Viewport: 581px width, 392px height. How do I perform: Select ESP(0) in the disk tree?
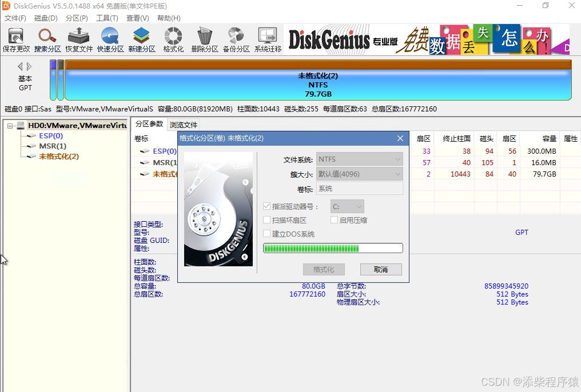point(51,136)
